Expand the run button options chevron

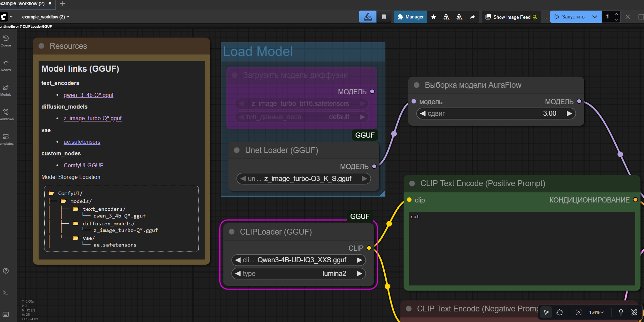(x=595, y=17)
